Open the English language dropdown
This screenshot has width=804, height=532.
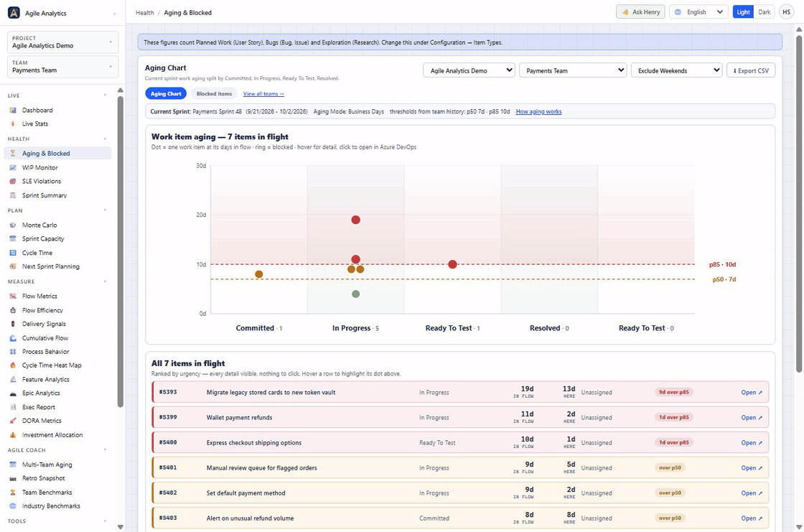698,12
